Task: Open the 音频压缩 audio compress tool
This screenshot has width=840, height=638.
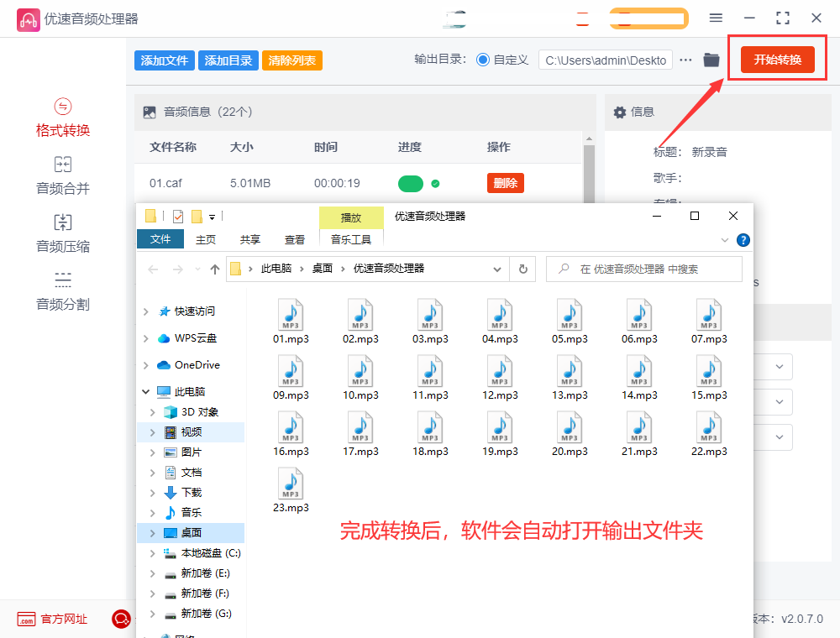Action: 63,234
